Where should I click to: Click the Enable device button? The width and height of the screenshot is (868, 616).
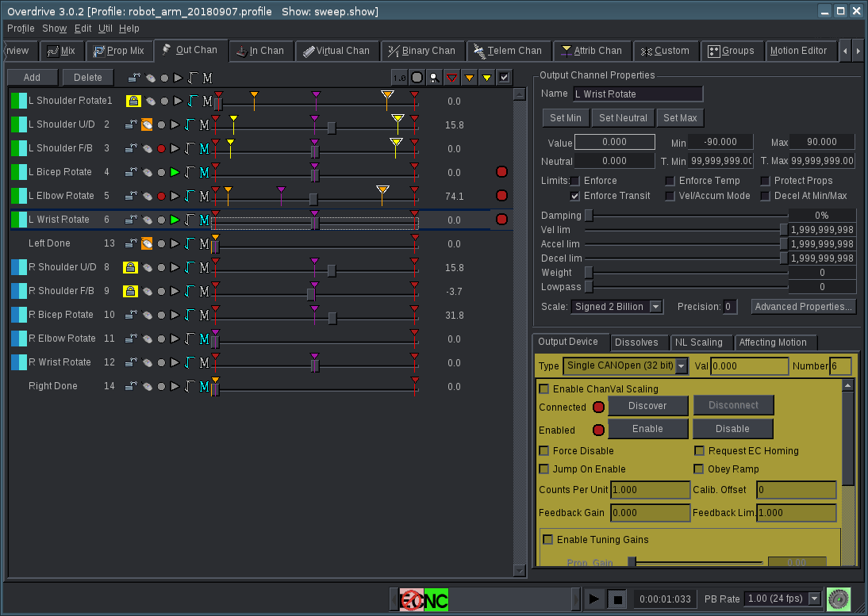pyautogui.click(x=647, y=429)
